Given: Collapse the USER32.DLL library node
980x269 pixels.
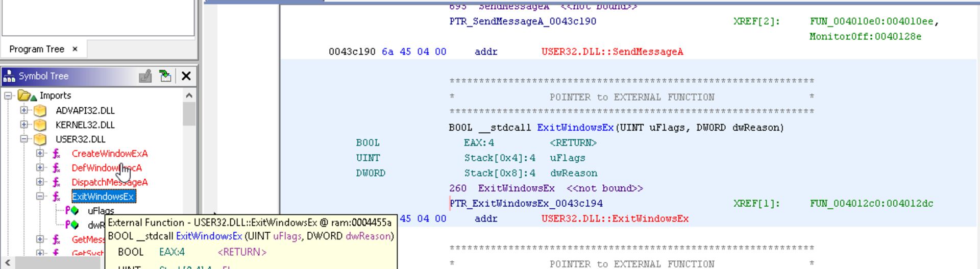Looking at the screenshot, I should click(24, 139).
